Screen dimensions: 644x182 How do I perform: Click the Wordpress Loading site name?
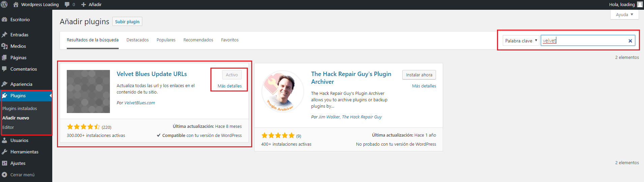(x=40, y=5)
